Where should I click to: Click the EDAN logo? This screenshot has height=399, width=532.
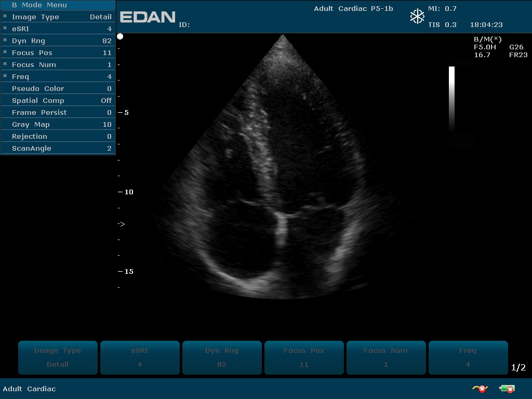pos(148,17)
